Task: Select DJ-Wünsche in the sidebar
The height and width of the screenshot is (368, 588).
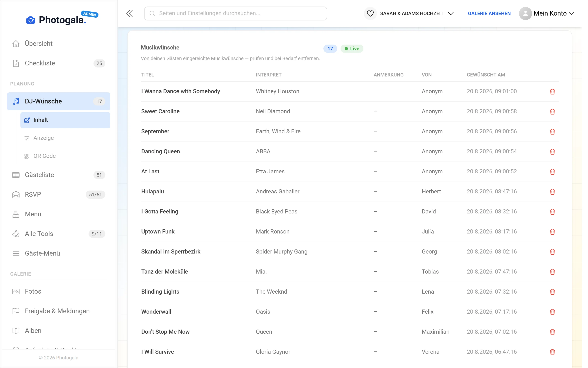Action: click(58, 101)
